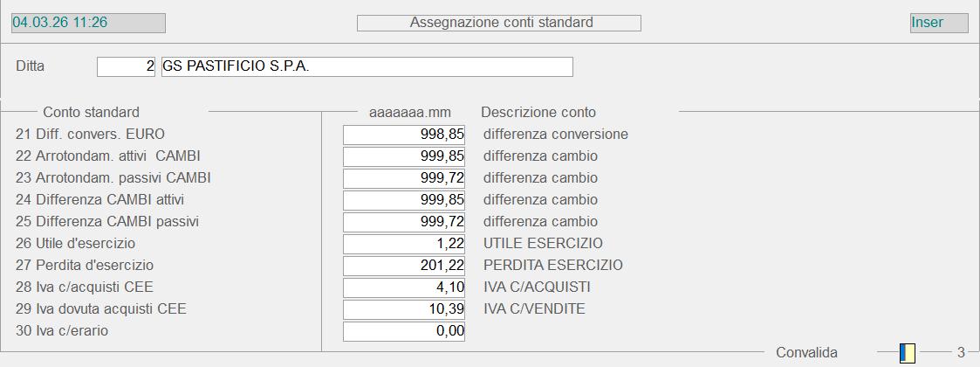Click the Convalida confirmation field
Screen dimensions: 980x367
[908, 353]
